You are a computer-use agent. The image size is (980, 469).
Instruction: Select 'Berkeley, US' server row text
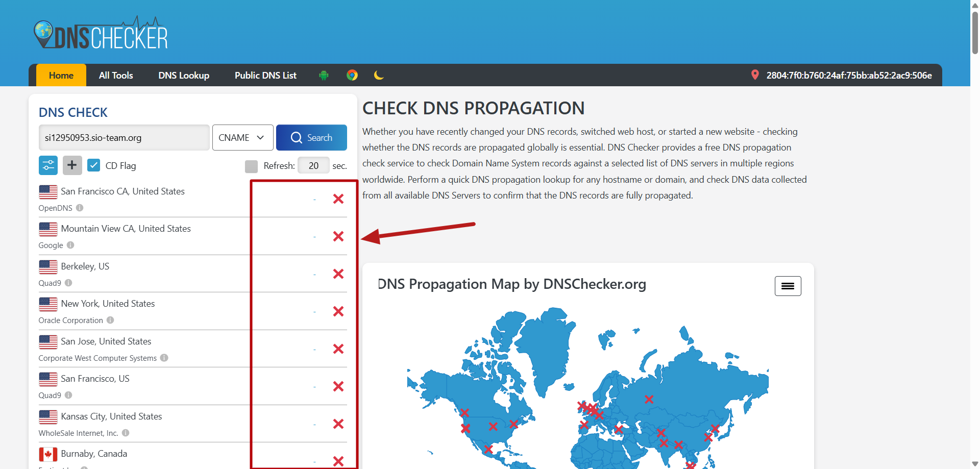pos(85,266)
